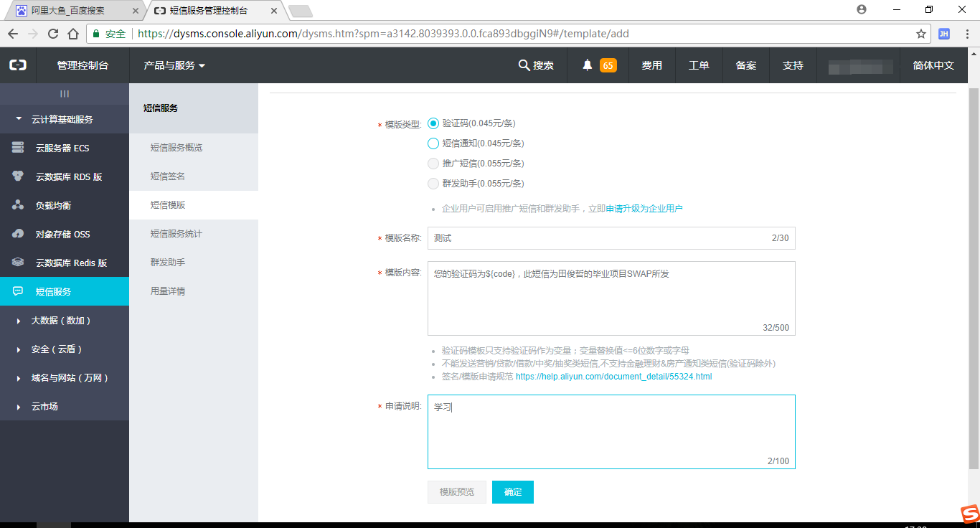Open 云数据库 RDS 版 in sidebar
This screenshot has height=528, width=980.
click(x=69, y=176)
